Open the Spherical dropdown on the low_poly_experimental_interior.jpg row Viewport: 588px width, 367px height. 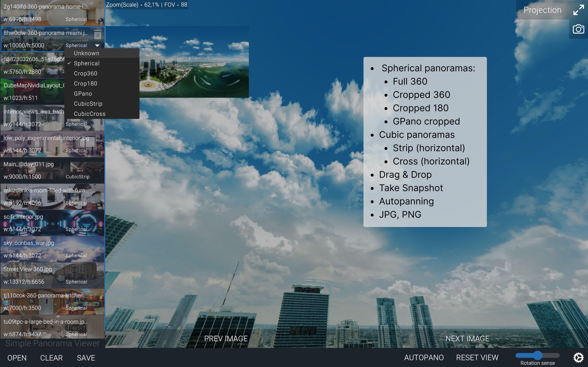click(x=76, y=151)
